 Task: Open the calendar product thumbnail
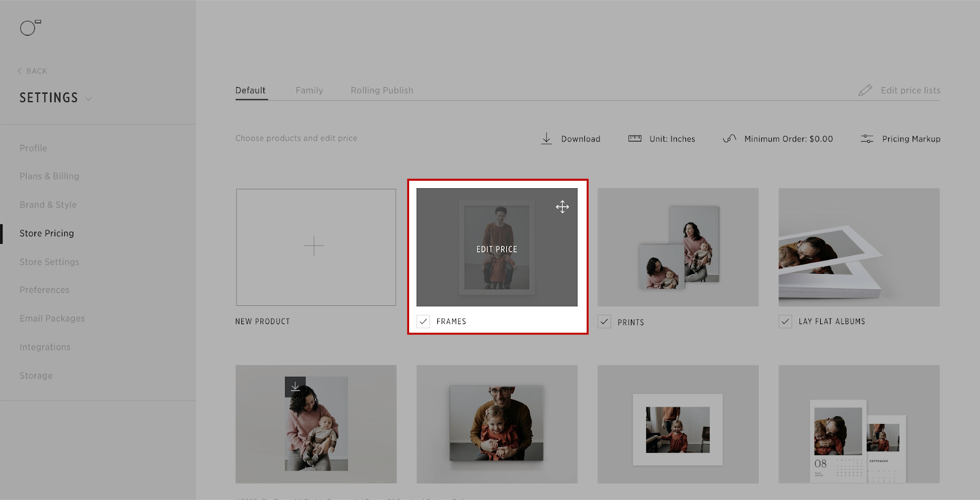click(x=859, y=424)
